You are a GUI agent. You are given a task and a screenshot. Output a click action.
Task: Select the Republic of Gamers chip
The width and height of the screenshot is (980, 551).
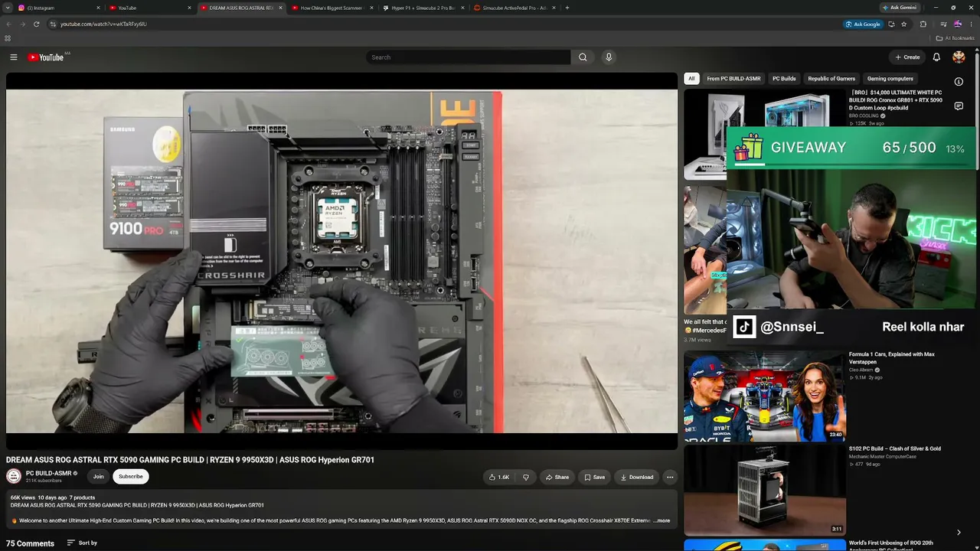[831, 79]
